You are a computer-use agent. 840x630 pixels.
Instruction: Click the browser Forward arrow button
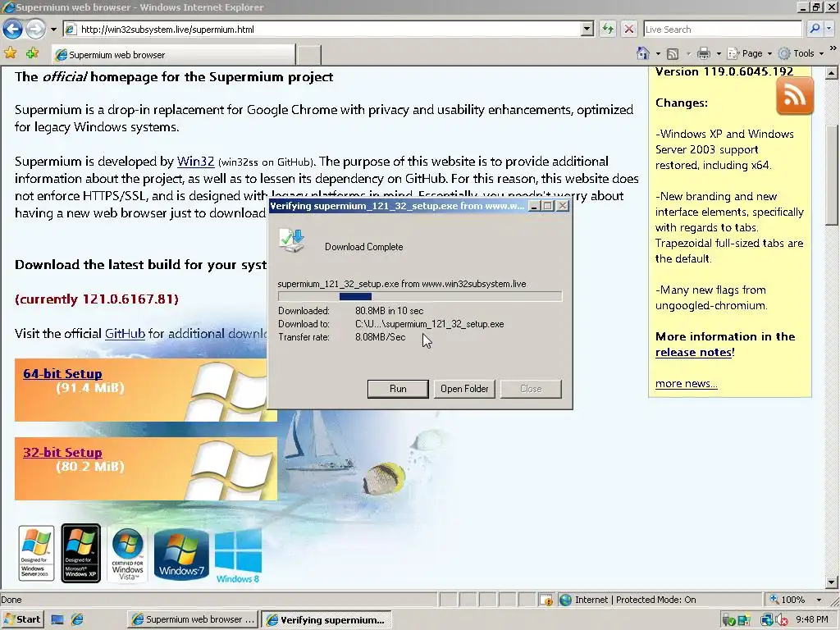click(x=35, y=29)
